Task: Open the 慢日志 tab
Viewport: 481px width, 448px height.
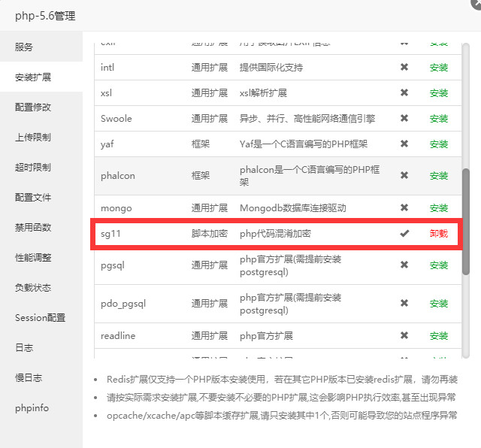Action: (29, 378)
